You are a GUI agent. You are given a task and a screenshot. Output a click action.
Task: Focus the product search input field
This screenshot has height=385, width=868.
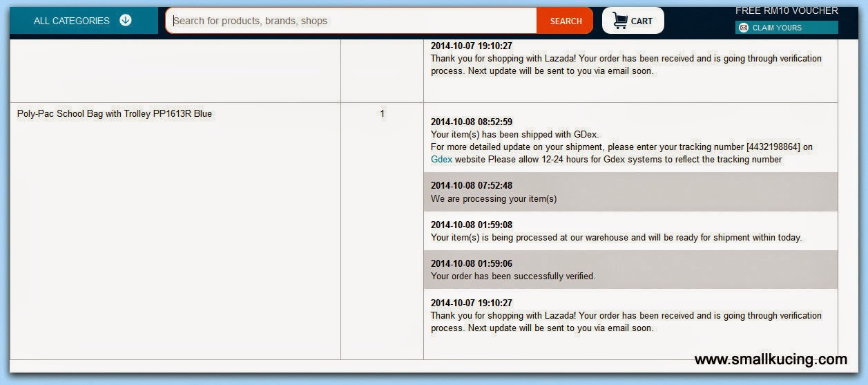351,21
